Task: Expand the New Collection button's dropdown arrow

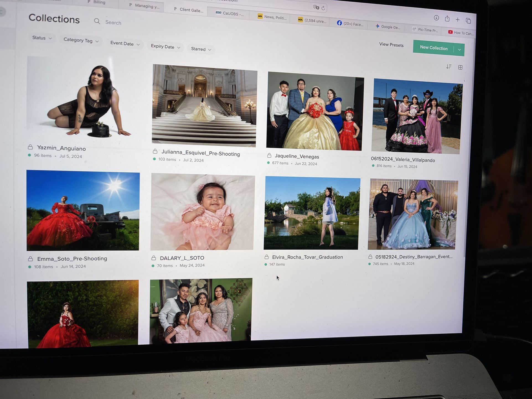Action: point(459,49)
